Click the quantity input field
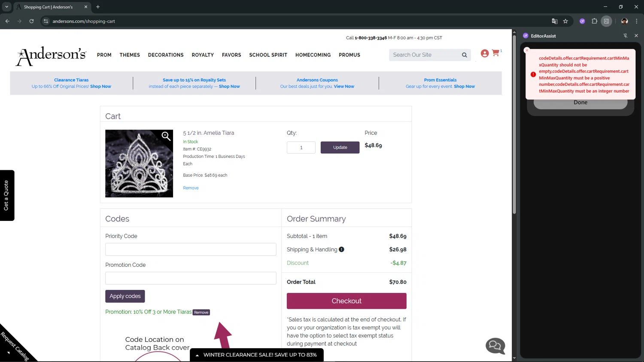Viewport: 644px width, 362px height. [301, 148]
